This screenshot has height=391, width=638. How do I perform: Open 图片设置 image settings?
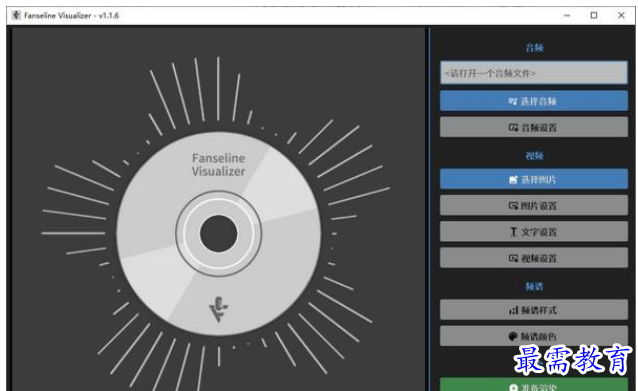[533, 205]
